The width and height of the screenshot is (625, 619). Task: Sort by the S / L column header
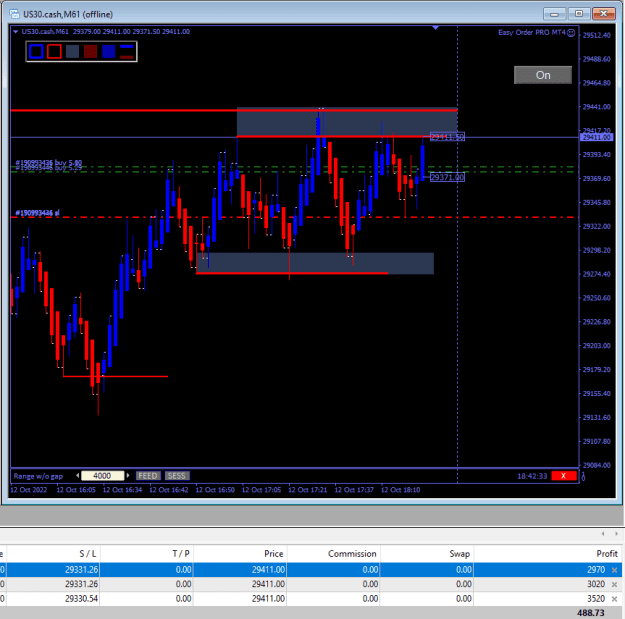(53, 554)
